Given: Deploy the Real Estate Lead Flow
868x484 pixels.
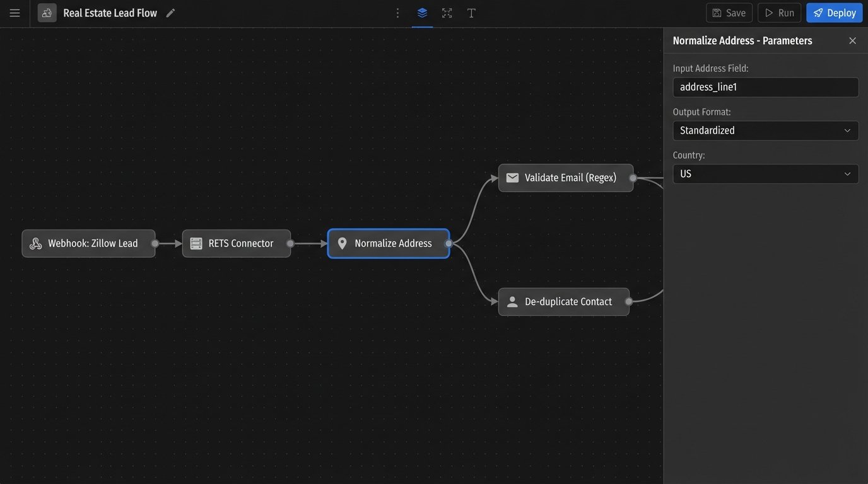Looking at the screenshot, I should [834, 12].
